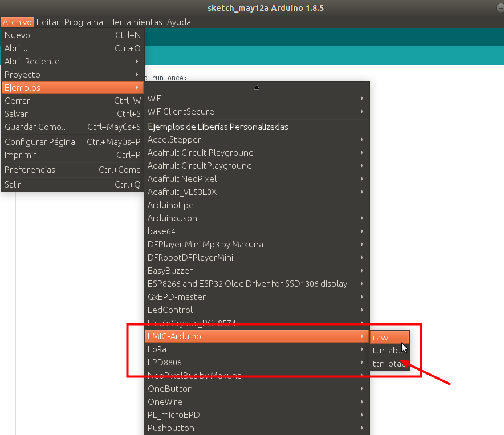
Task: Open the Editar menu
Action: click(x=48, y=22)
